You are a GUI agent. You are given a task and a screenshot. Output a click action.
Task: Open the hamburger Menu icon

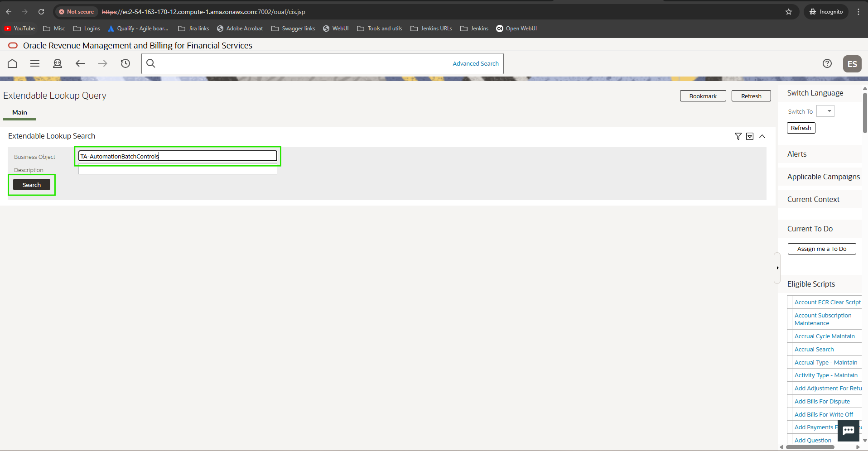tap(35, 63)
